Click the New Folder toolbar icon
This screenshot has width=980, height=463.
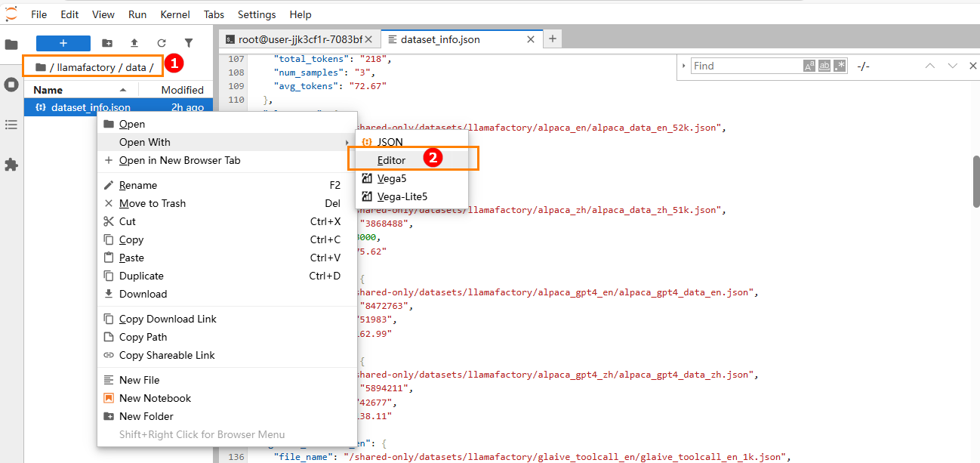point(107,44)
